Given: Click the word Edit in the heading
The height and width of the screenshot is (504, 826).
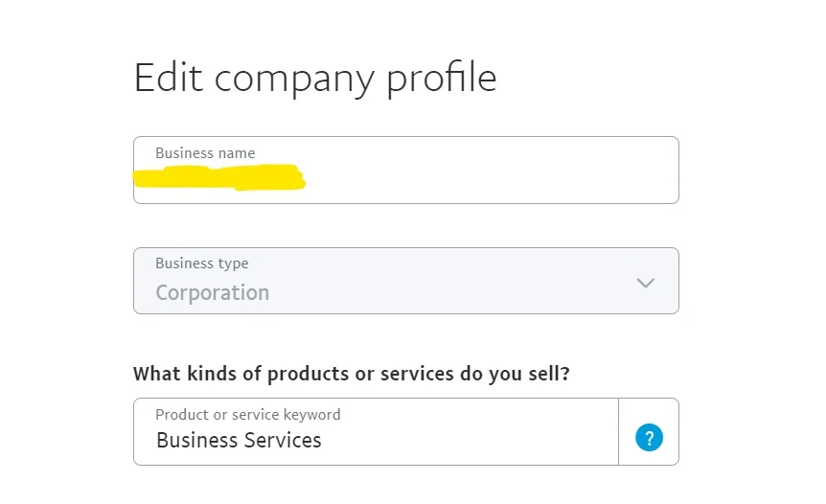Looking at the screenshot, I should pos(168,78).
